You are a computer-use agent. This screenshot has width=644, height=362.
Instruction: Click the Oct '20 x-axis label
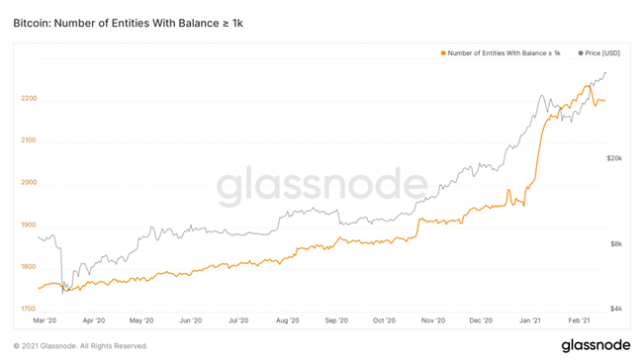tap(384, 320)
